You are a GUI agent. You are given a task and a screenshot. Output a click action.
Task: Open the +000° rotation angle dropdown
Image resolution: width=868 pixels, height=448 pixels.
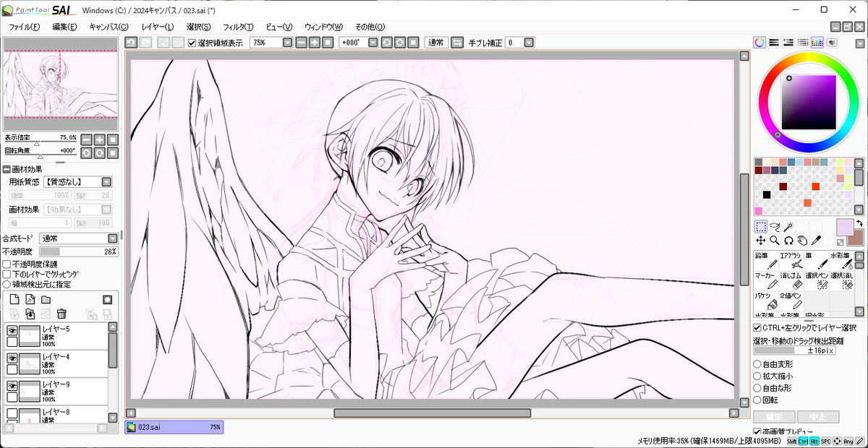tap(373, 43)
